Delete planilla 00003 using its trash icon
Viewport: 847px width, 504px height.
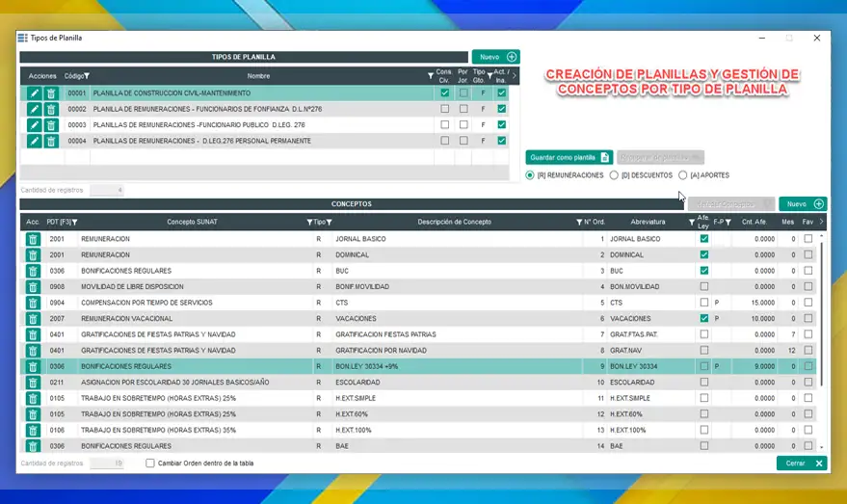point(51,125)
